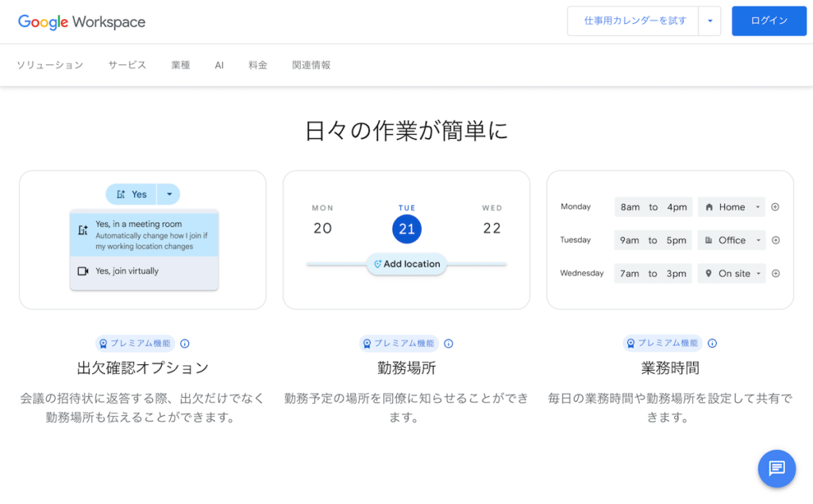Go to the 料金 pricing page

point(258,65)
